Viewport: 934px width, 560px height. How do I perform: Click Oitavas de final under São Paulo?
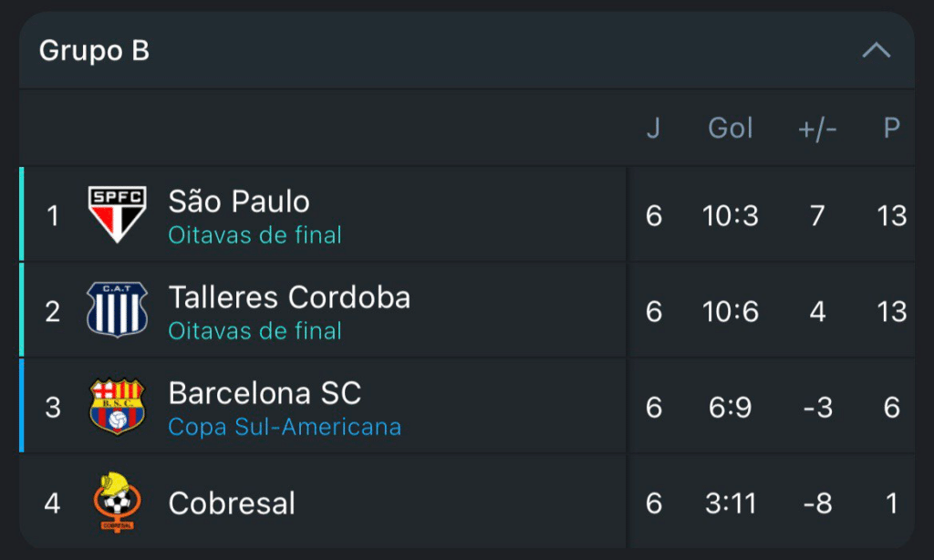(254, 235)
